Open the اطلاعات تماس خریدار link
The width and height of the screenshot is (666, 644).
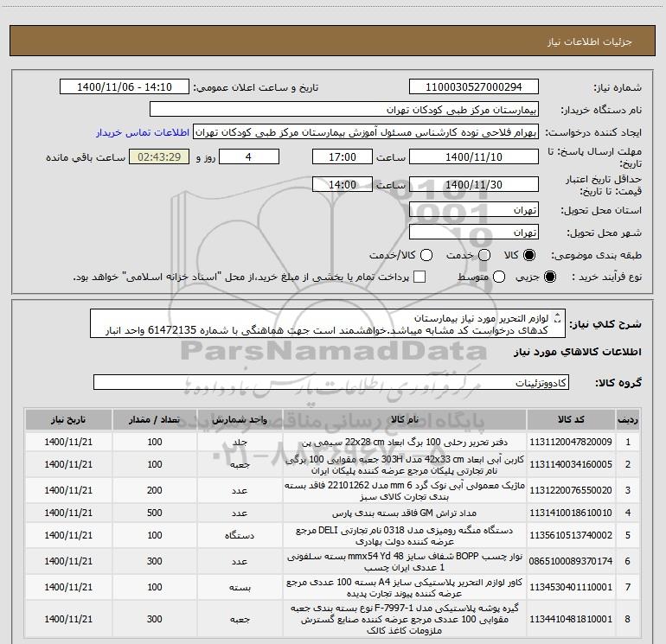143,132
